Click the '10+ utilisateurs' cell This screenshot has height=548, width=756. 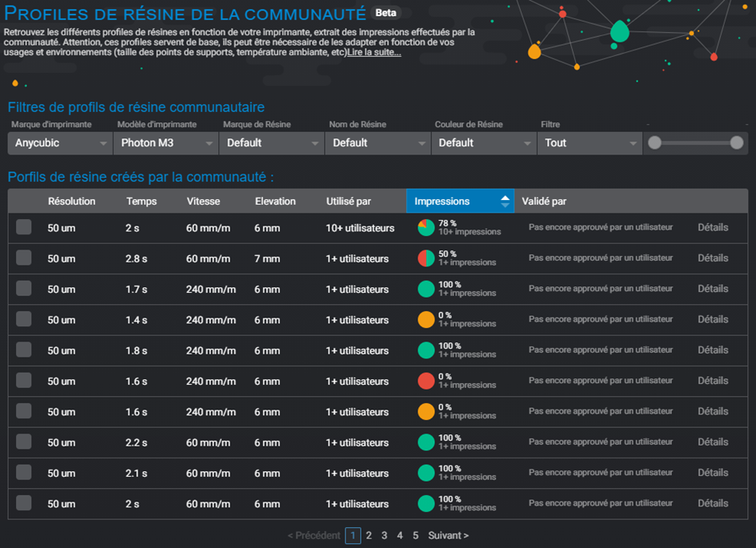[x=360, y=228]
